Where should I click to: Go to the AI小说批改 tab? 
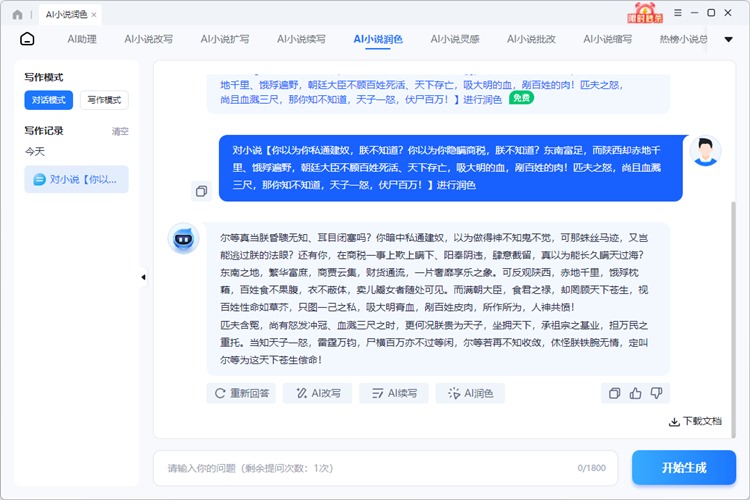pos(531,39)
